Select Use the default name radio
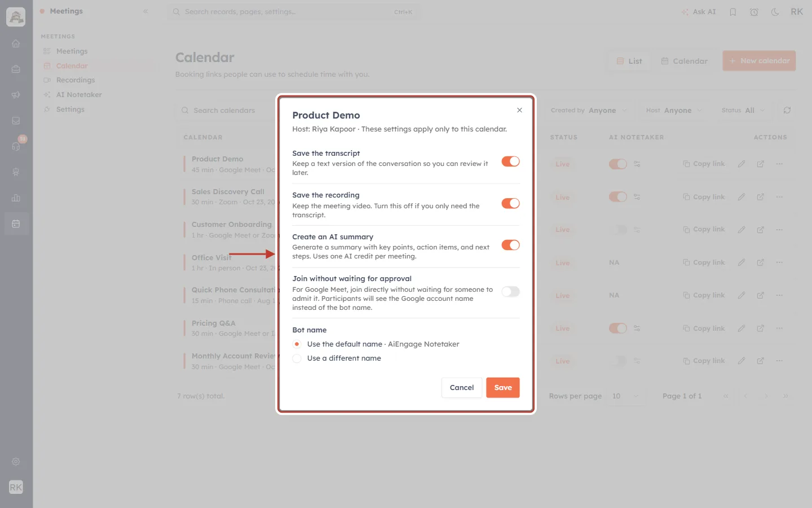Viewport: 812px width, 508px height. tap(297, 344)
